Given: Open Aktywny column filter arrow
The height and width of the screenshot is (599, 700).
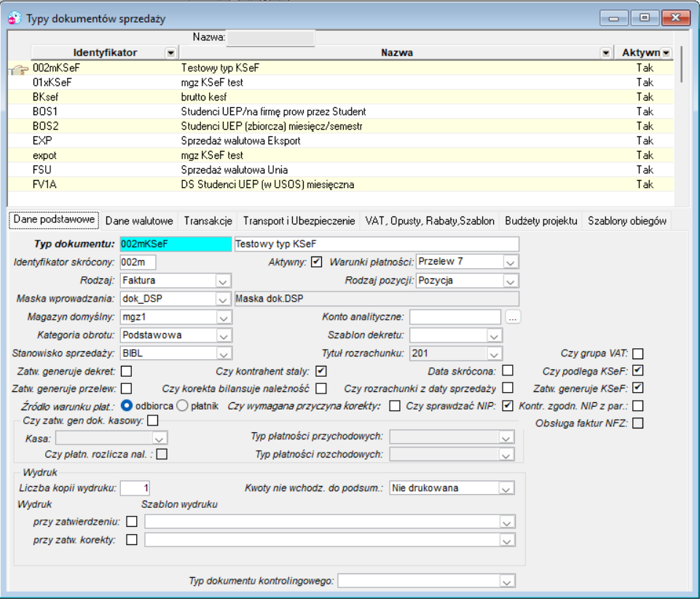Looking at the screenshot, I should click(666, 53).
